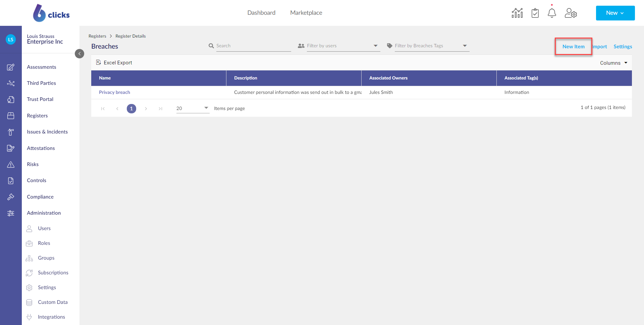Click the Integrations plug icon

pos(29,317)
